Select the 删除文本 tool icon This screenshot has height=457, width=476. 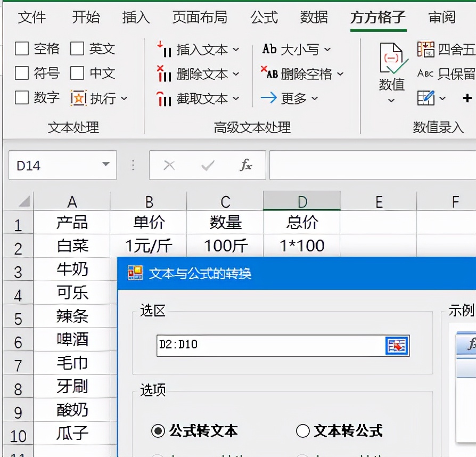point(165,74)
